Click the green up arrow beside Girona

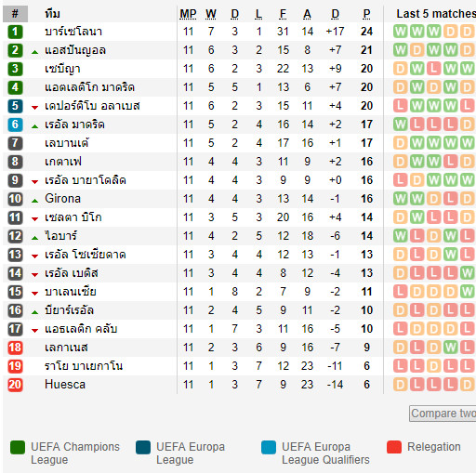point(34,201)
